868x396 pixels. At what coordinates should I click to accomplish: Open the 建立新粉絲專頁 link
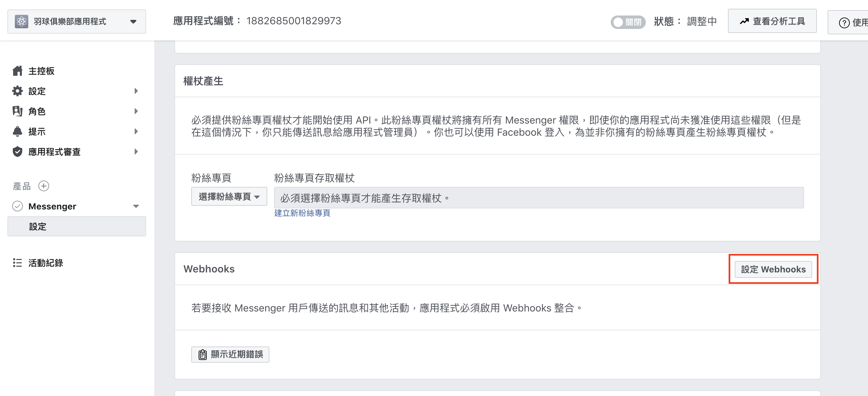(302, 213)
